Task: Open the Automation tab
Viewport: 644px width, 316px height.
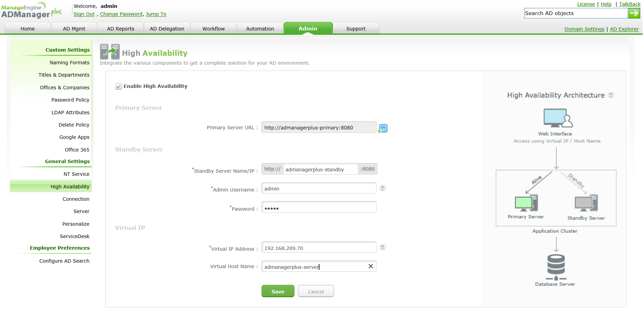Action: [260, 28]
